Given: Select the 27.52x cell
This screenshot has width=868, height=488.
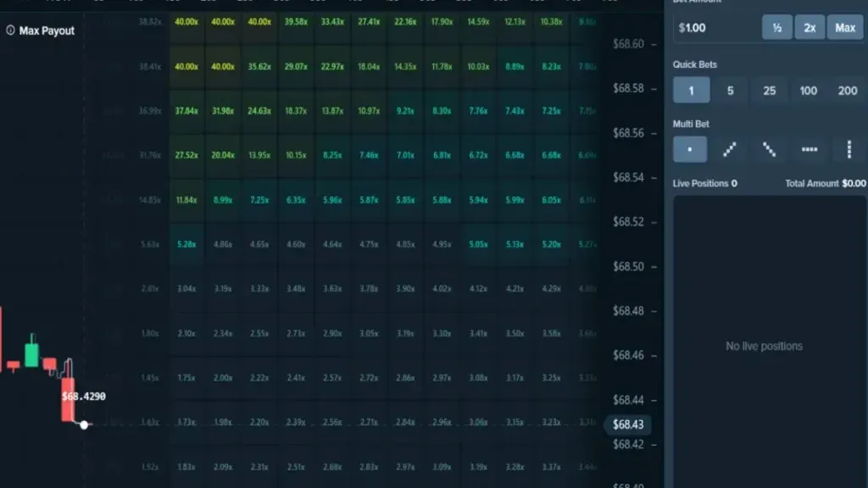Looking at the screenshot, I should click(x=186, y=156).
